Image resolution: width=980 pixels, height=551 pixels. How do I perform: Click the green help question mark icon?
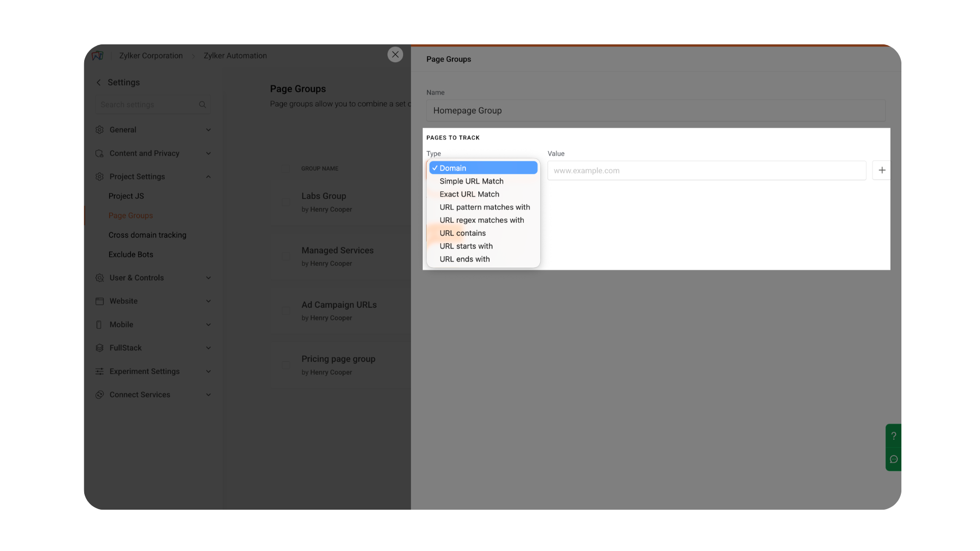point(893,436)
